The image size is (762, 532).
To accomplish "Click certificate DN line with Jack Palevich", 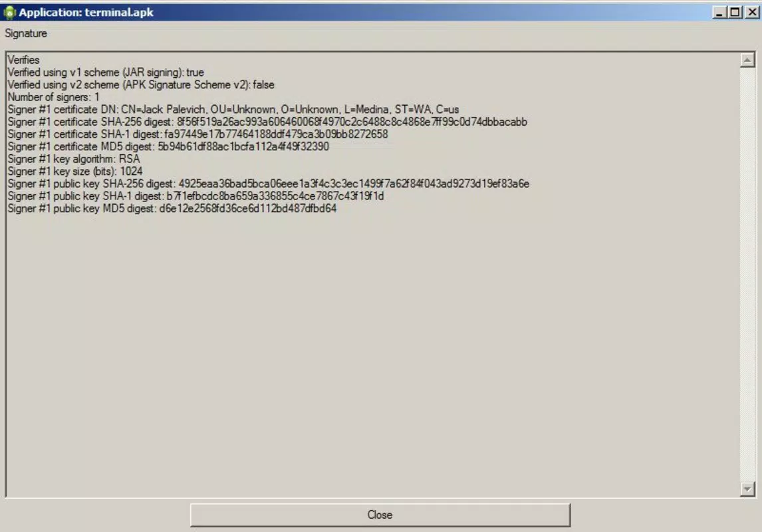I will (x=233, y=109).
